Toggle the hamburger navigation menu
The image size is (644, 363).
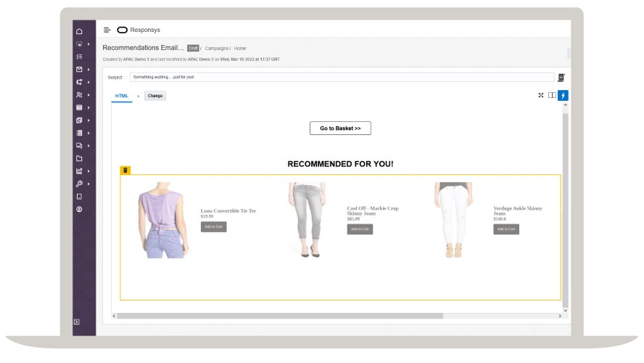pyautogui.click(x=107, y=30)
